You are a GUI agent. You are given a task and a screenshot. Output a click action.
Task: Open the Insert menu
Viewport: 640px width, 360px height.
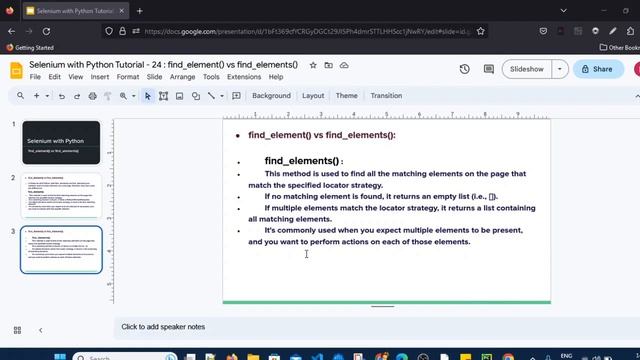(x=100, y=77)
